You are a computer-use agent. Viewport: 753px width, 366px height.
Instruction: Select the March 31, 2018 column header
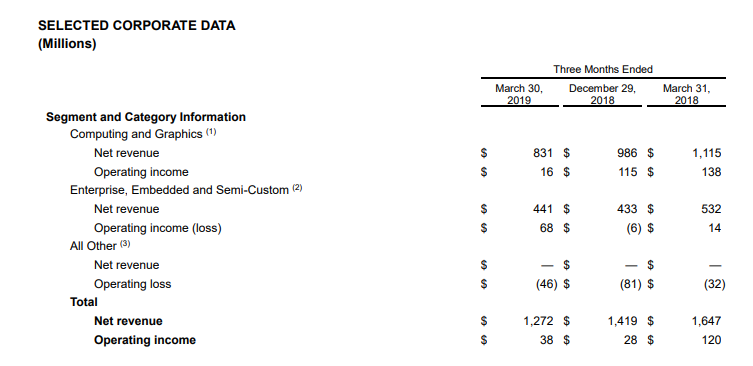click(686, 94)
